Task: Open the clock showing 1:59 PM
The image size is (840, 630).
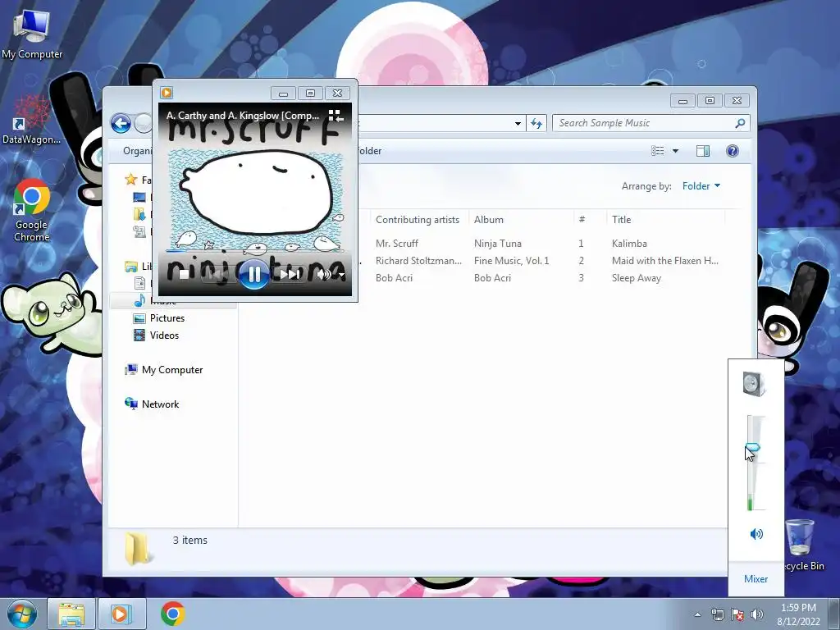Action: [798, 614]
